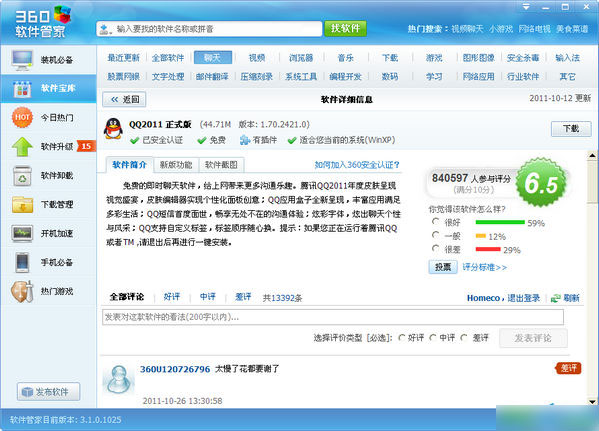The height and width of the screenshot is (431, 599).
Task: Open 如何加入360安全认证 link
Action: 357,165
